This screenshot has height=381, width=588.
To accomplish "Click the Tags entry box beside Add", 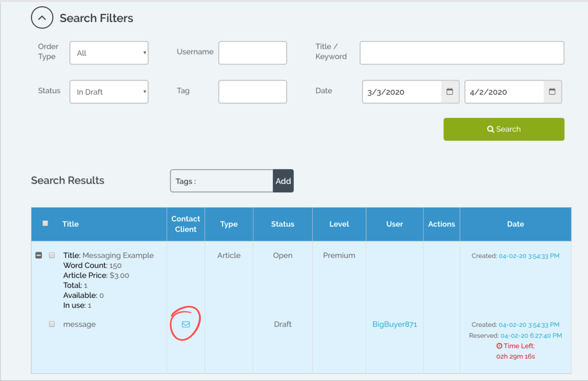I will coord(232,181).
